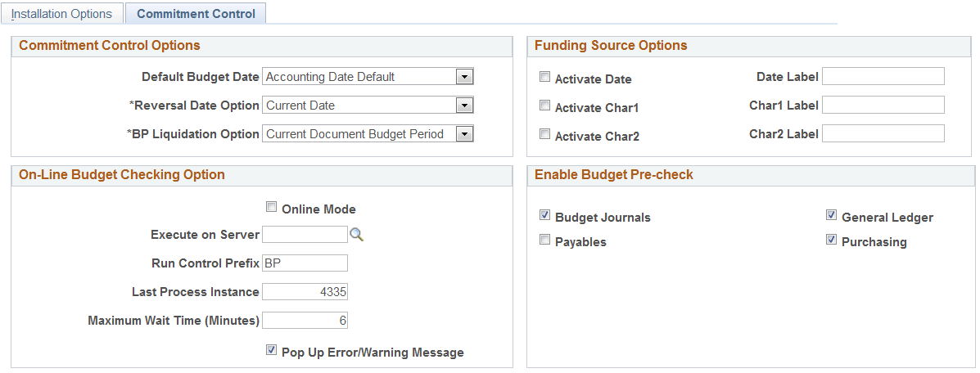Enable the Online Mode checkbox
Image resolution: width=980 pixels, height=373 pixels.
(x=272, y=208)
